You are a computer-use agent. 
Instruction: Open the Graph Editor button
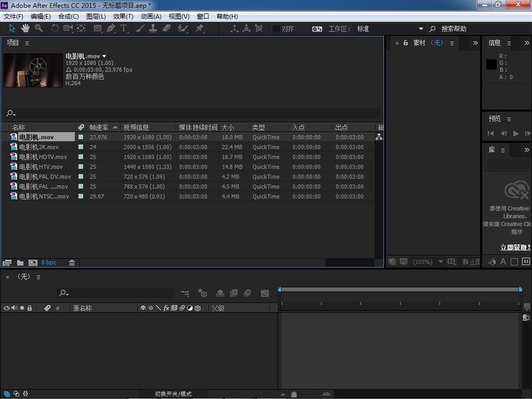point(264,293)
